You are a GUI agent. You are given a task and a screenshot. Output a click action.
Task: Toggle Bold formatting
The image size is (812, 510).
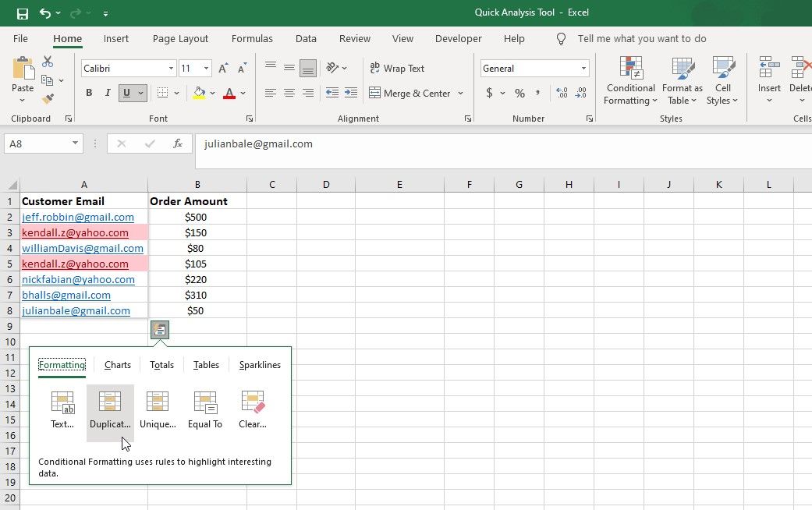[89, 94]
